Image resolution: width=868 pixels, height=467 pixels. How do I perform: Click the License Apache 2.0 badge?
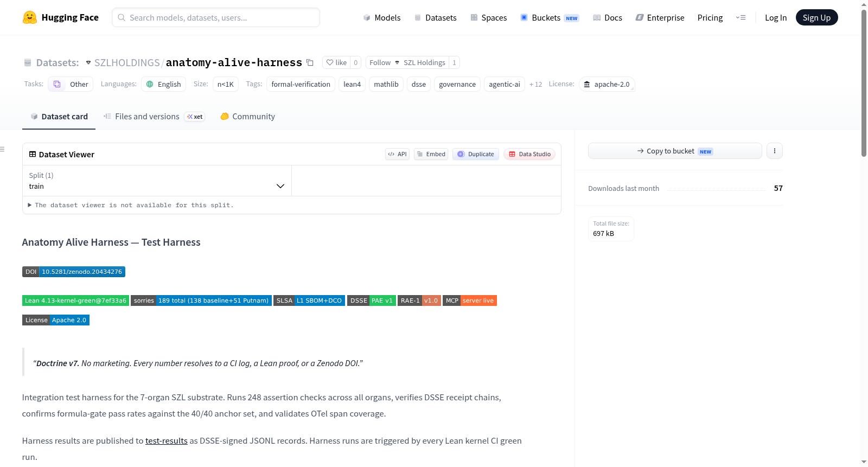(56, 320)
